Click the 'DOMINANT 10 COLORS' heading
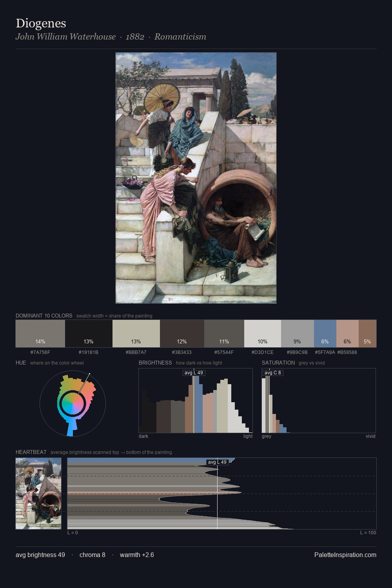 44,316
